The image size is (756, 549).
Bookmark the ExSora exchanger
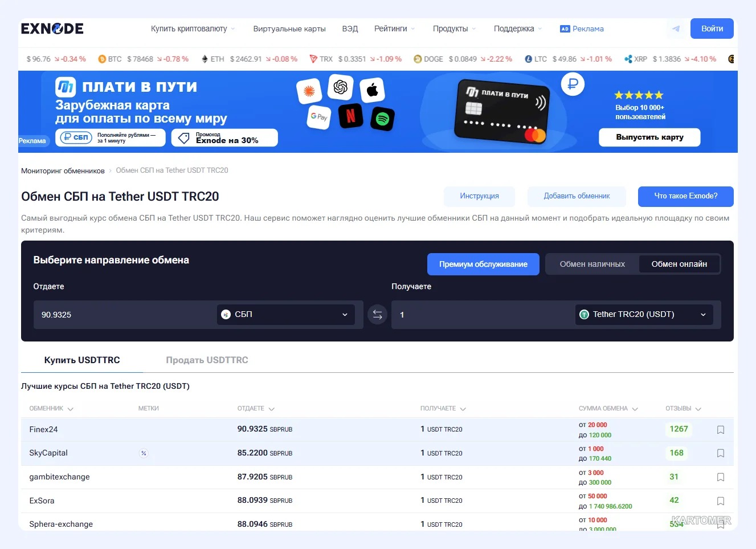pos(721,501)
